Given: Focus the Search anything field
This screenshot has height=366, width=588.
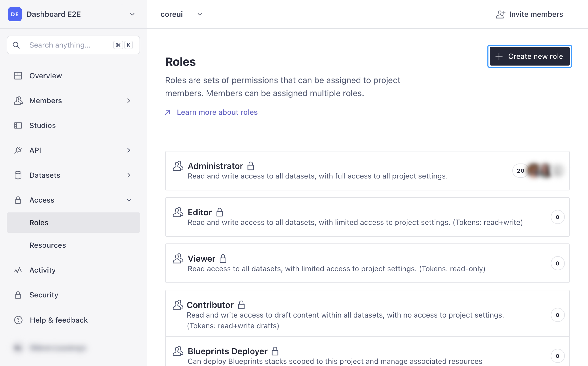Looking at the screenshot, I should 73,45.
